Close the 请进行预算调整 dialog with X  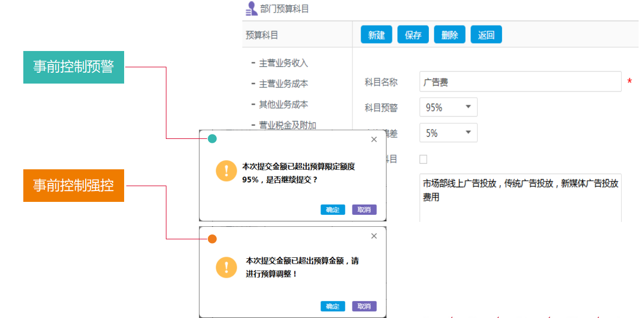(373, 236)
